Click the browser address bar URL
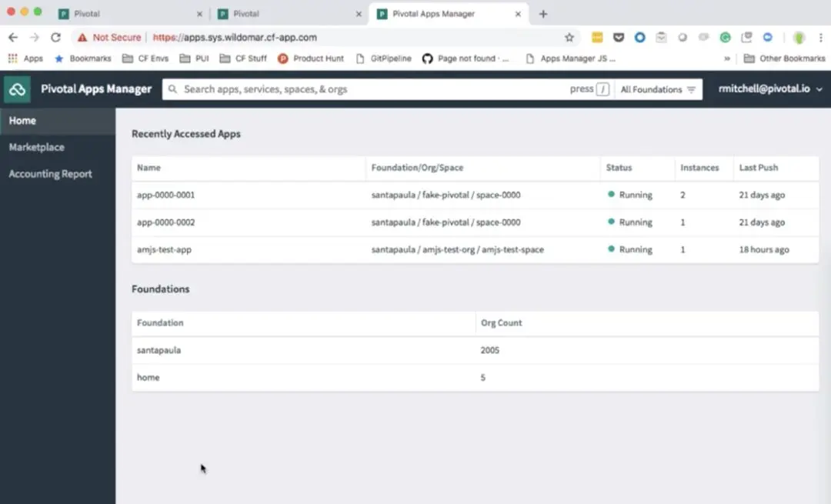 pos(235,38)
